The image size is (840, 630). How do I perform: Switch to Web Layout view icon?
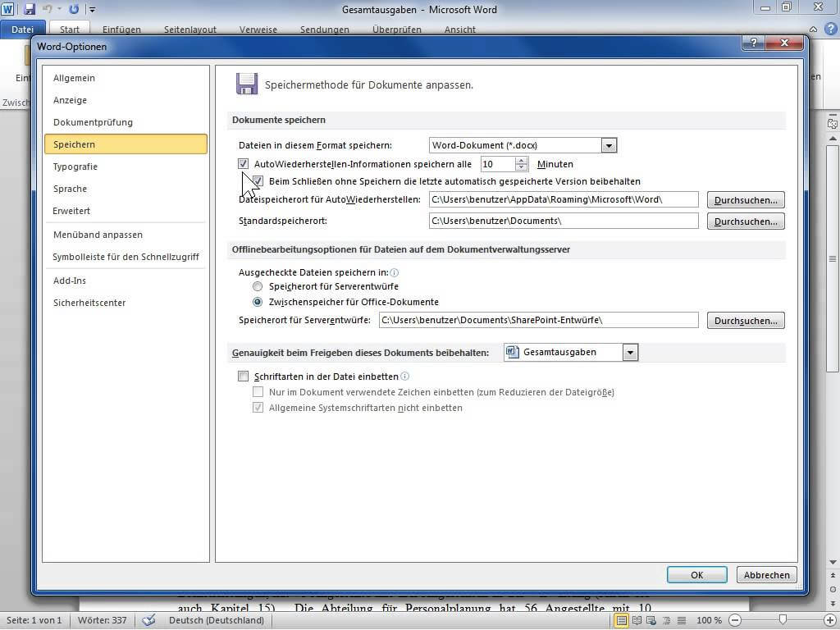[x=651, y=620]
